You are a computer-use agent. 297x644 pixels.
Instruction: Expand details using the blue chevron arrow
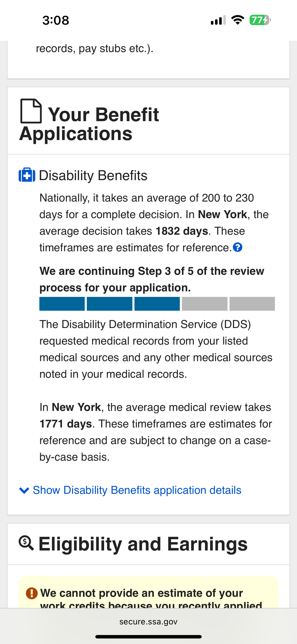click(x=24, y=490)
